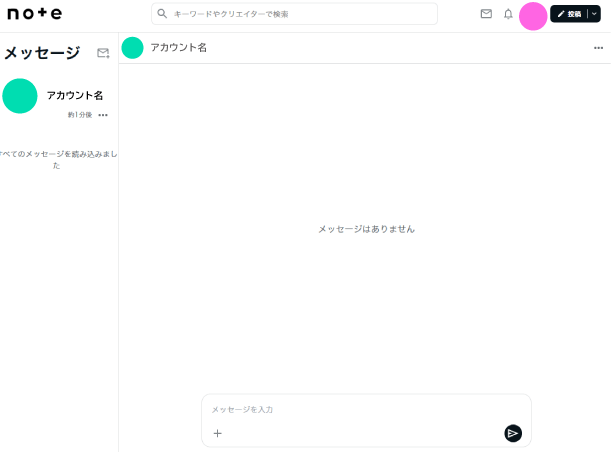Click the メッセージ sidebar heading

click(x=42, y=53)
